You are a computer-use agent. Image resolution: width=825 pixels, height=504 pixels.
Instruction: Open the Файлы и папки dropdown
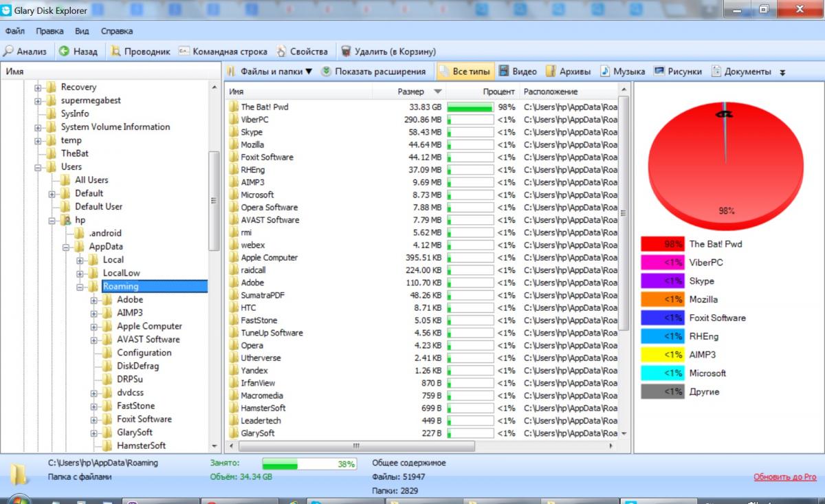pyautogui.click(x=269, y=72)
